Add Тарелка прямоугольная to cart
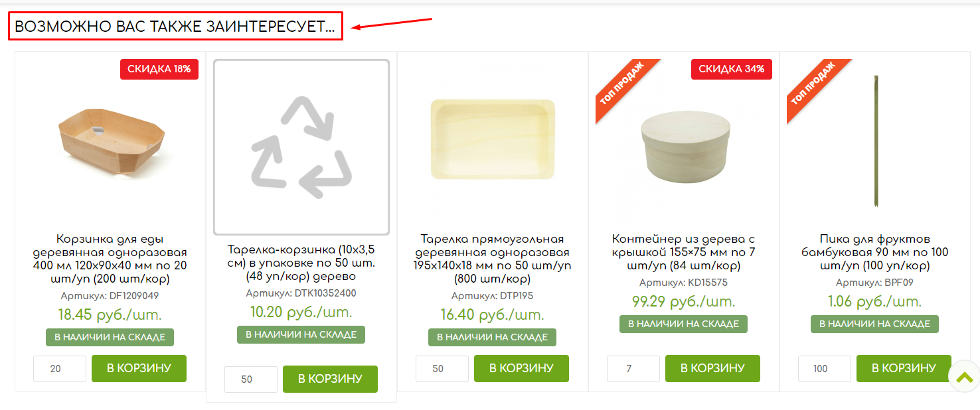This screenshot has width=980, height=410. 521,368
